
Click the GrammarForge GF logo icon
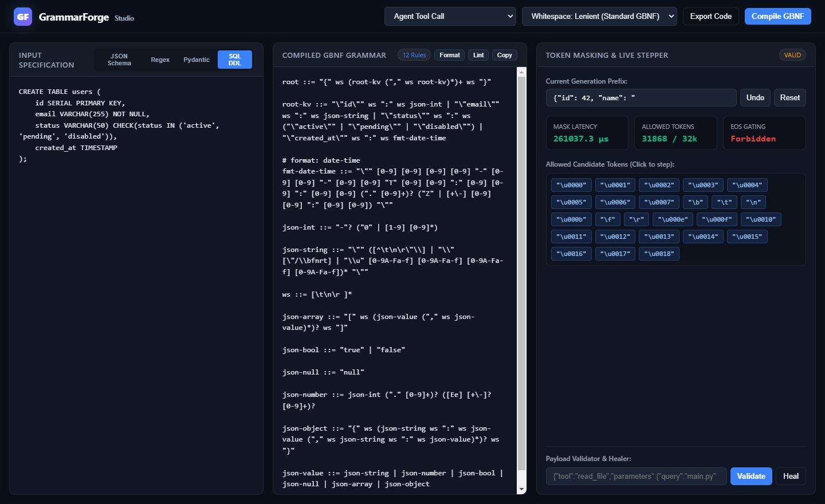23,17
